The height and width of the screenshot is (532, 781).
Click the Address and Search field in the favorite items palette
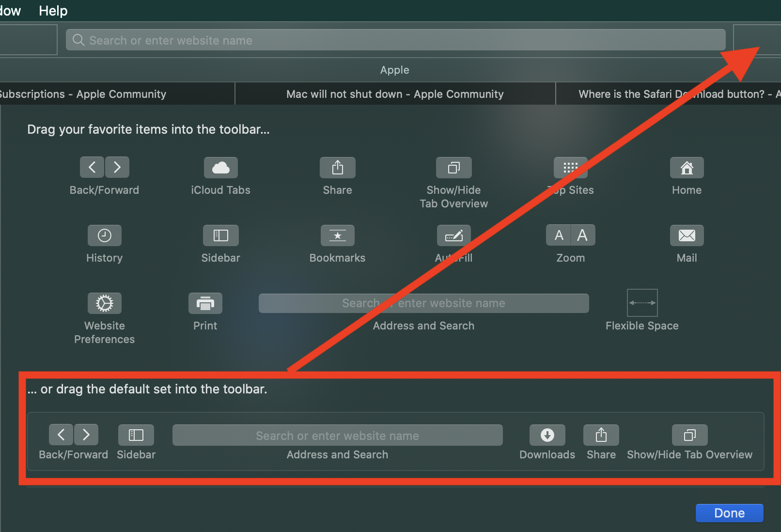point(424,303)
